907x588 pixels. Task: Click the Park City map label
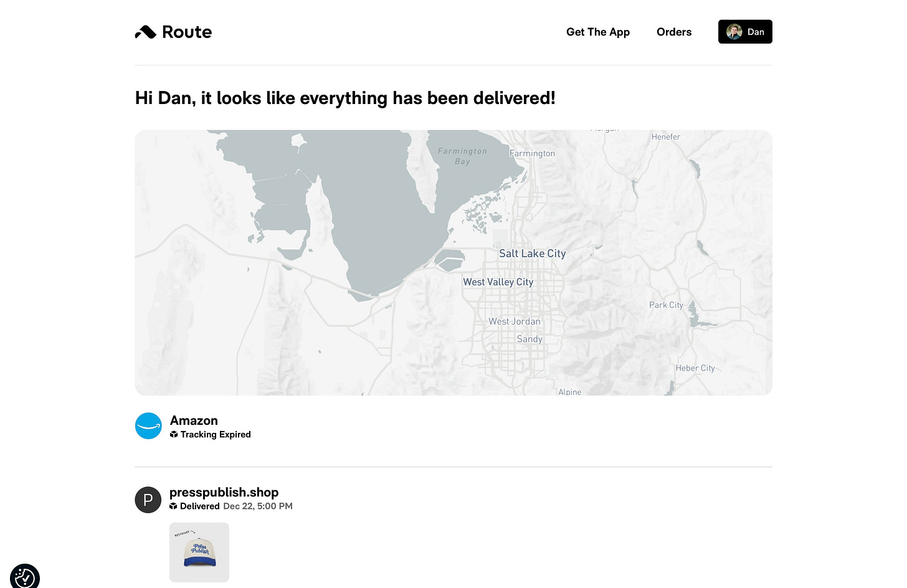click(x=666, y=305)
